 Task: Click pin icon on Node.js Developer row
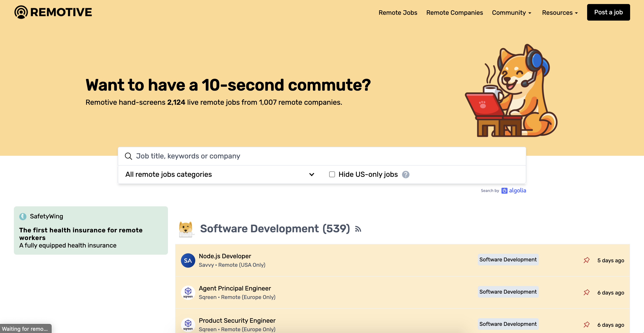(586, 260)
